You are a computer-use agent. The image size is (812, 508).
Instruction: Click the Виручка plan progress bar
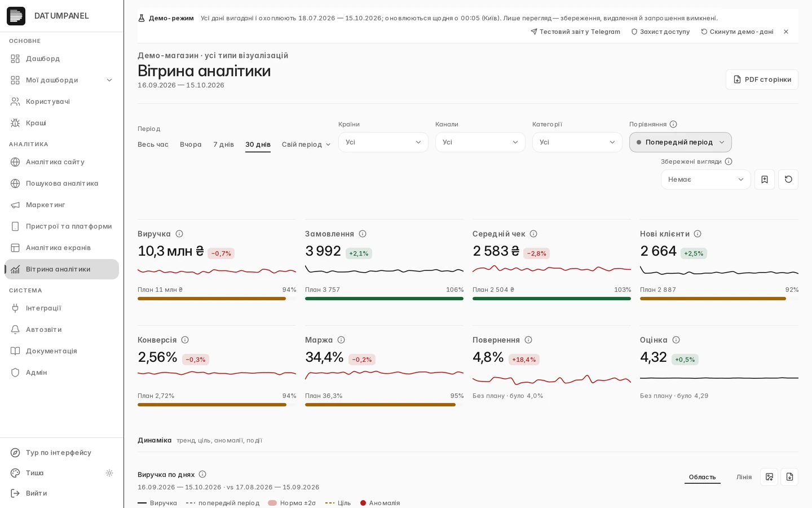[x=217, y=299]
